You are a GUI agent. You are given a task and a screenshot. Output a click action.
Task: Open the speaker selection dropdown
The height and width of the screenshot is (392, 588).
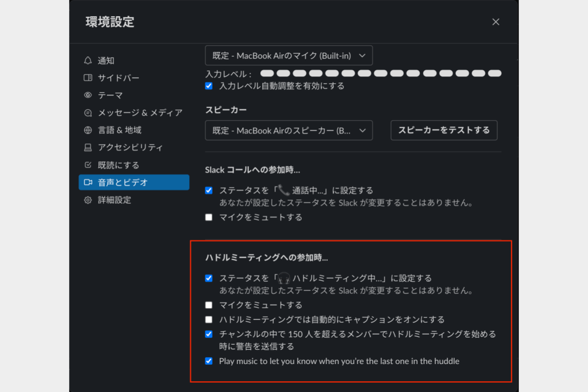(x=289, y=130)
